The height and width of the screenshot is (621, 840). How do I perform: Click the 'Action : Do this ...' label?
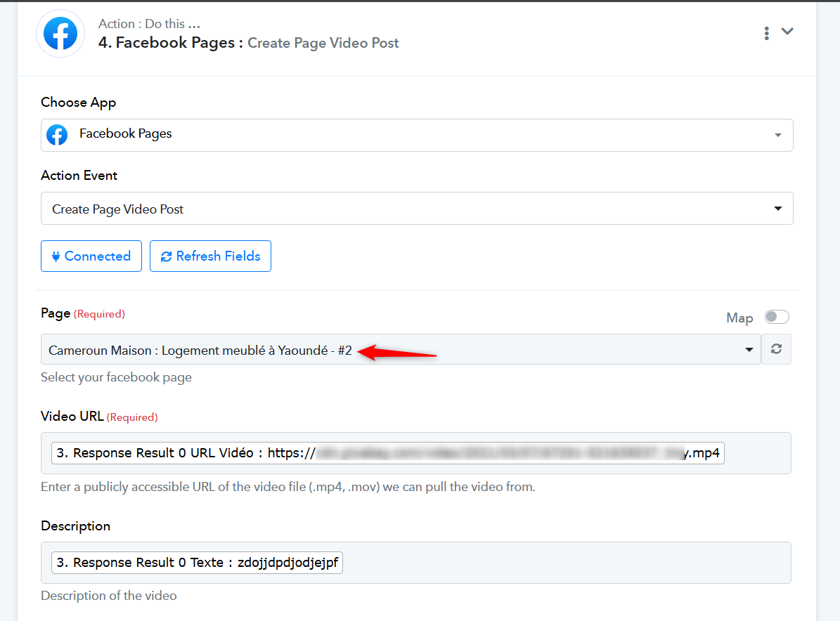coord(150,24)
